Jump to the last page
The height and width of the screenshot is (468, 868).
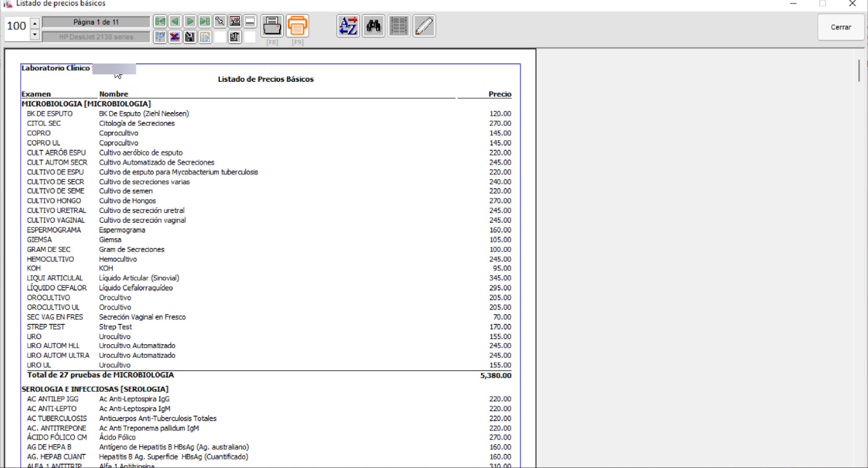tap(205, 22)
